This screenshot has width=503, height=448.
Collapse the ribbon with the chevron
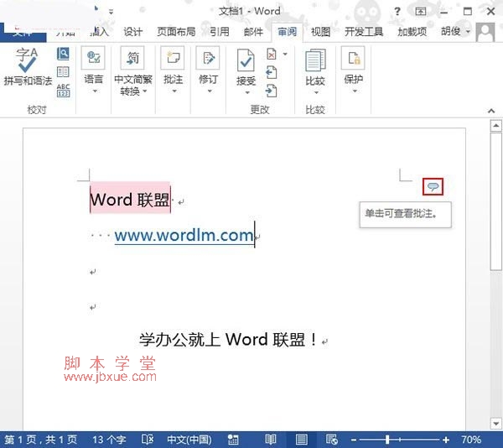click(490, 111)
